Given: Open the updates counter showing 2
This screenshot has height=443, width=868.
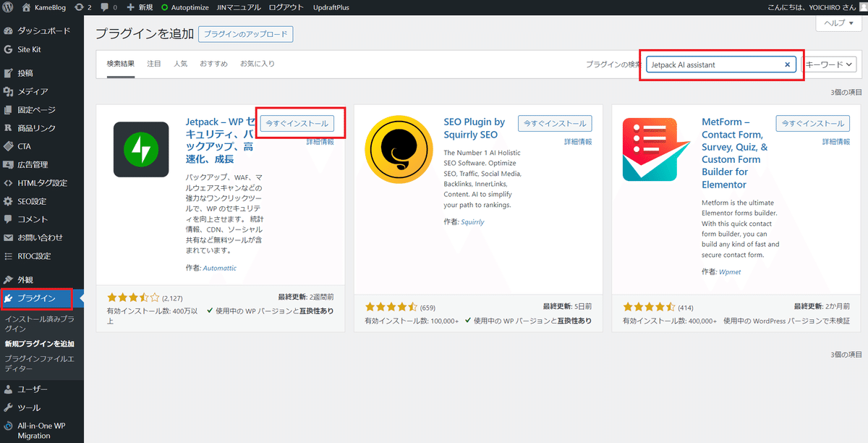Looking at the screenshot, I should coord(82,7).
